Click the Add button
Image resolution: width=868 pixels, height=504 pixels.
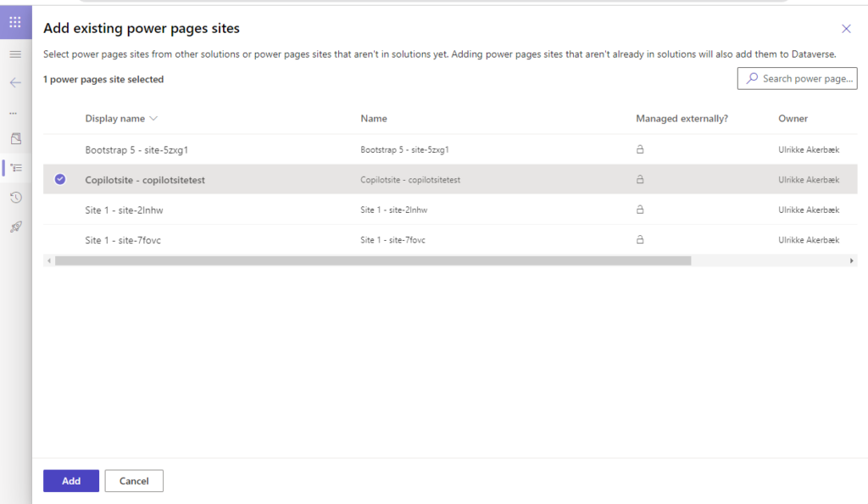pos(71,481)
